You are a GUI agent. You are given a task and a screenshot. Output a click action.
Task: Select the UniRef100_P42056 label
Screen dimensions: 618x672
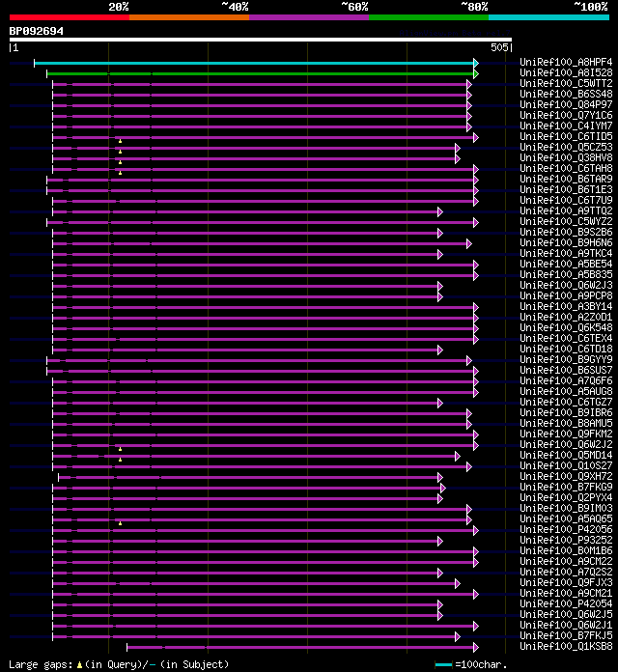point(566,530)
